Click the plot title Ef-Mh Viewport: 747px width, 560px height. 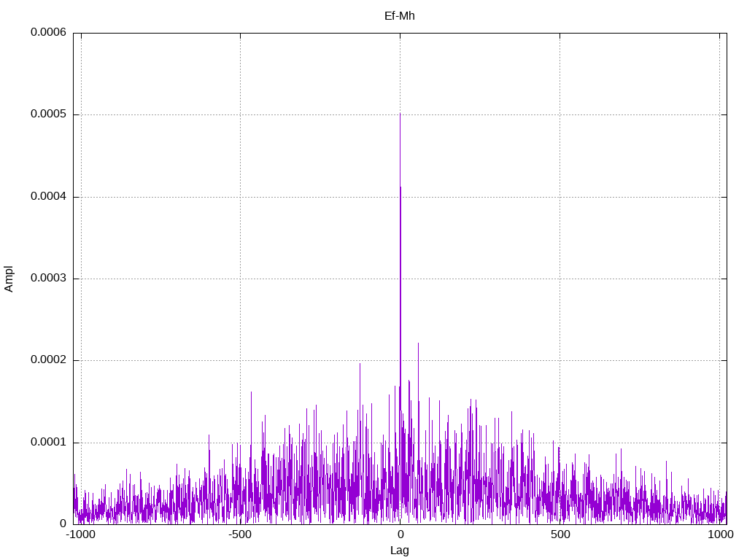[399, 16]
